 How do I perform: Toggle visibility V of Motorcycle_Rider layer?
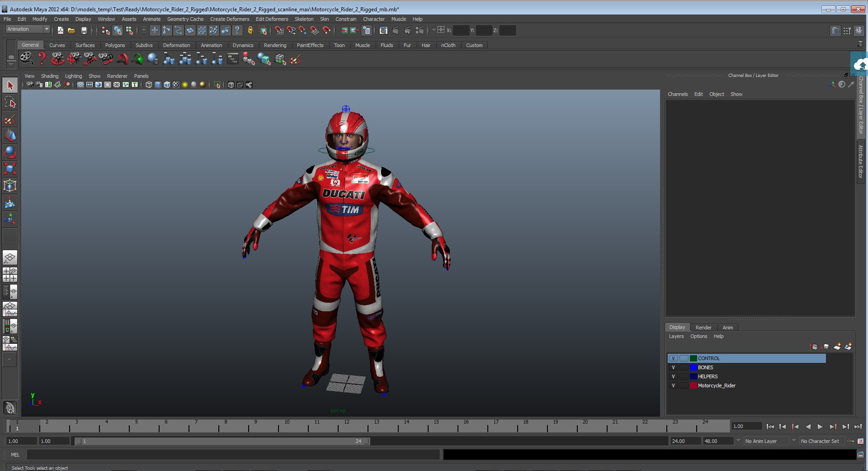pyautogui.click(x=673, y=385)
